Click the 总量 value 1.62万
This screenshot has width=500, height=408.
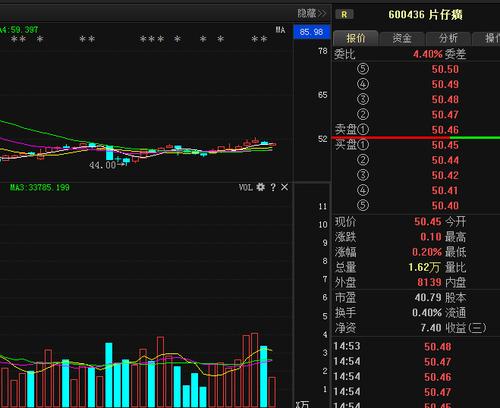[x=424, y=267]
